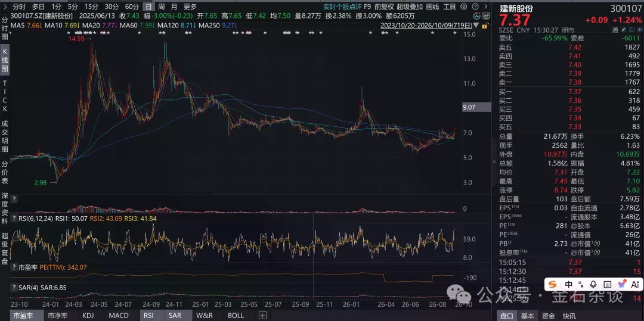Select the 1分 period
Viewport: 644px width, 321px height.
[56, 7]
